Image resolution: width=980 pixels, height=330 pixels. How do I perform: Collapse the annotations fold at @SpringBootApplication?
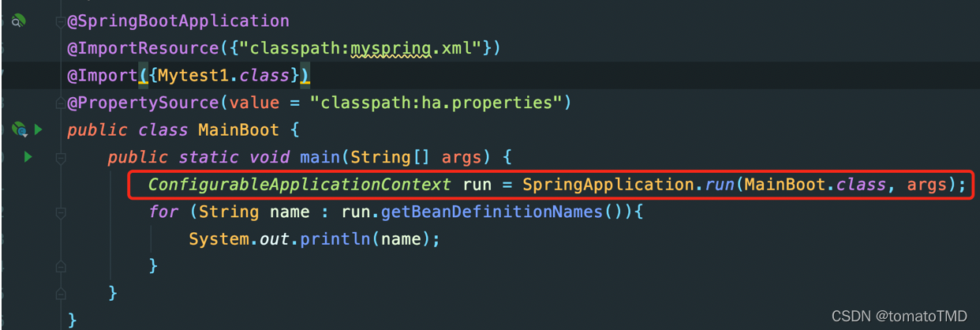click(x=60, y=21)
